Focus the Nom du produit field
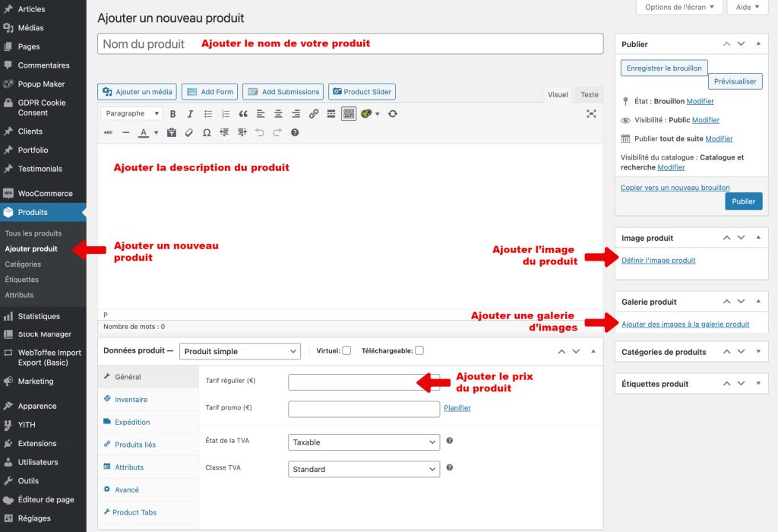 [x=350, y=43]
